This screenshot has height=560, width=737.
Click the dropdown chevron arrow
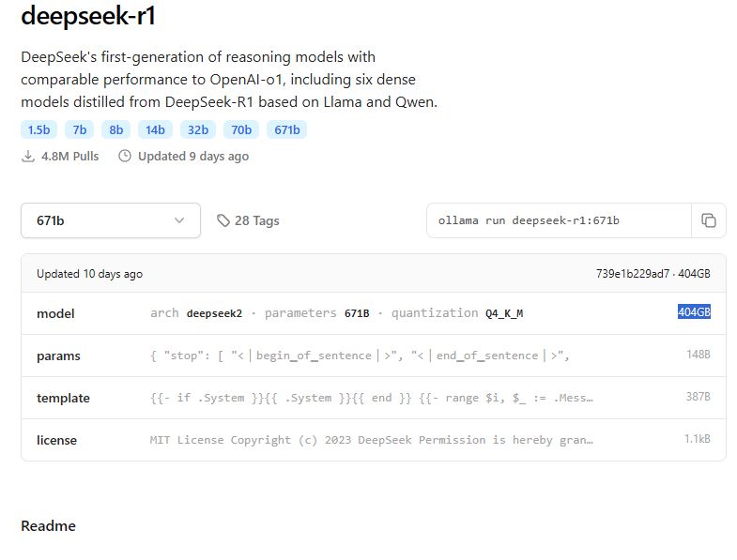coord(179,220)
